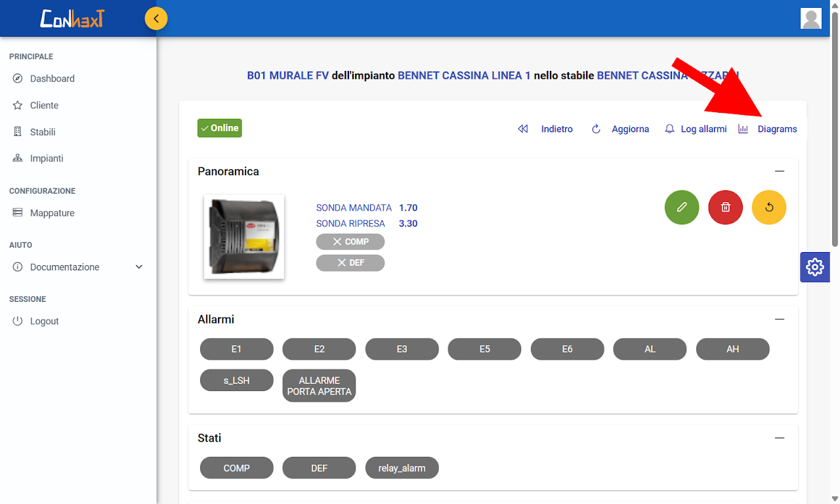Open the blue settings gear panel
This screenshot has width=840, height=504.
point(814,267)
